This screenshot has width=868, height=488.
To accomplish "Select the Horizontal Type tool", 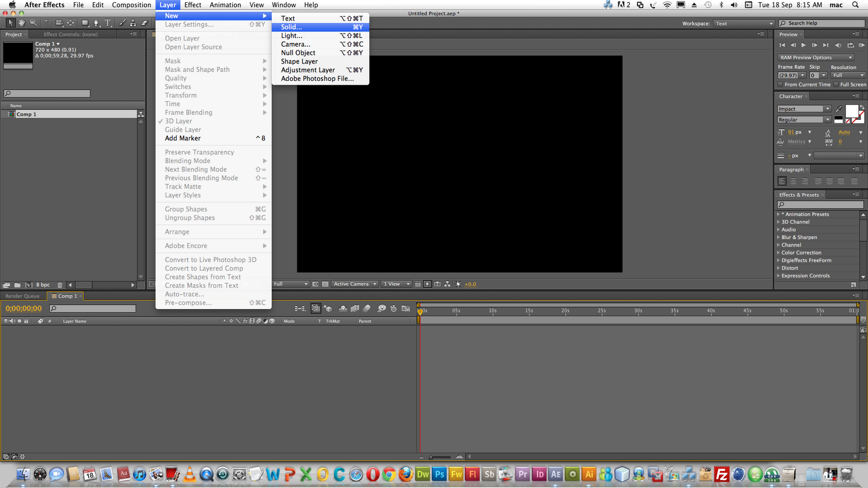I will [x=108, y=23].
